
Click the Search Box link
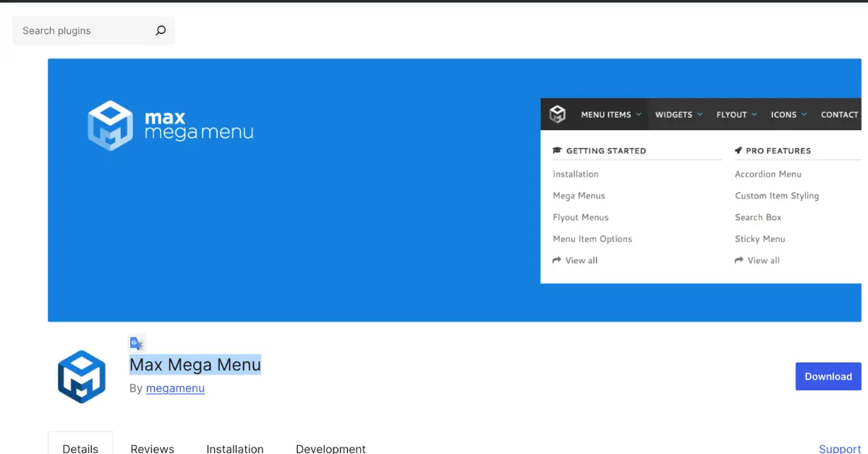[758, 218]
